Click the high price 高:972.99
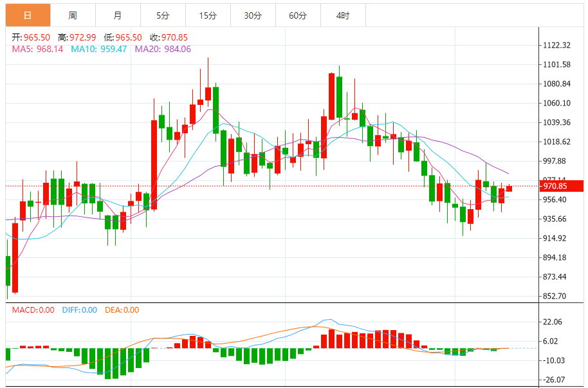This screenshot has height=388, width=588. (x=77, y=37)
